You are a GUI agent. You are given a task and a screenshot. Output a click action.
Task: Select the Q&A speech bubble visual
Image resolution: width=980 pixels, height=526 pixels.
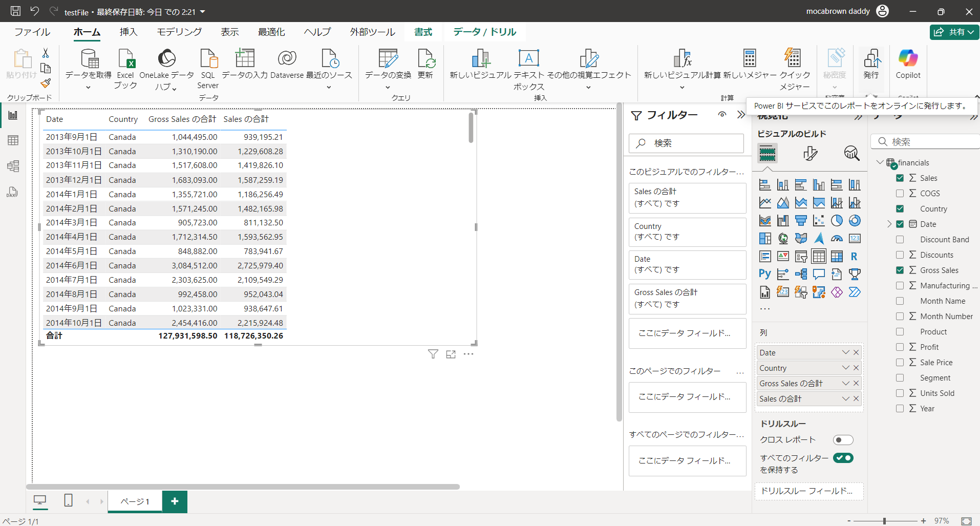coord(819,274)
